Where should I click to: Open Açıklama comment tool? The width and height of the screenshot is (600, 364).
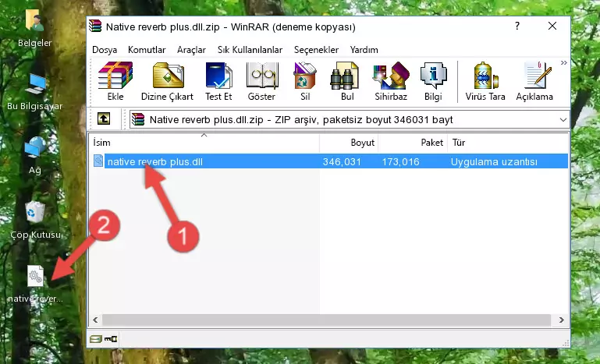(x=534, y=81)
